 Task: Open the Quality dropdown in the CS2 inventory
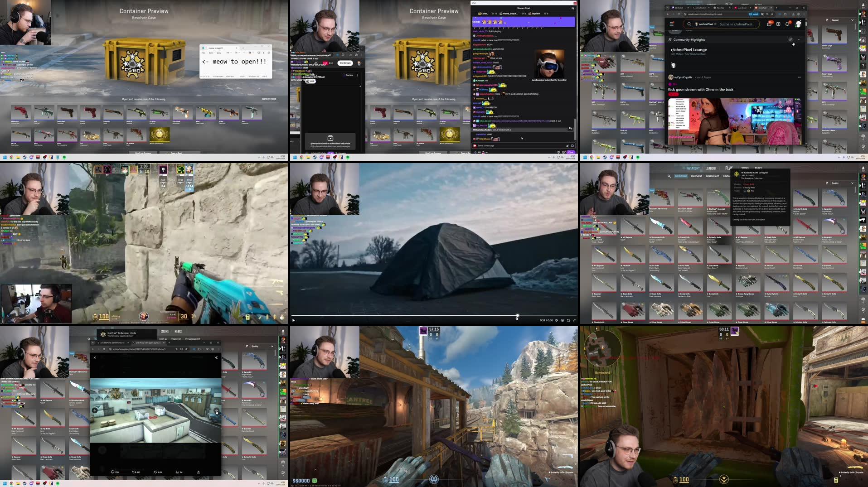point(843,183)
